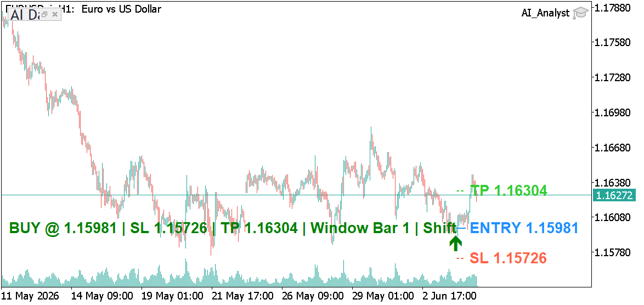Image resolution: width=644 pixels, height=305 pixels.
Task: Click the AI_Analyst graduation cap icon
Action: coord(580,13)
